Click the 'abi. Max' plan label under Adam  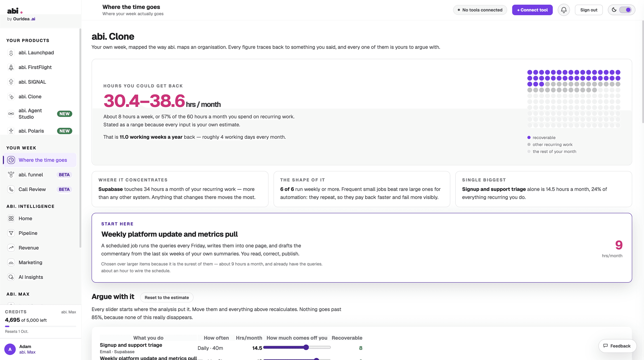coord(27,352)
